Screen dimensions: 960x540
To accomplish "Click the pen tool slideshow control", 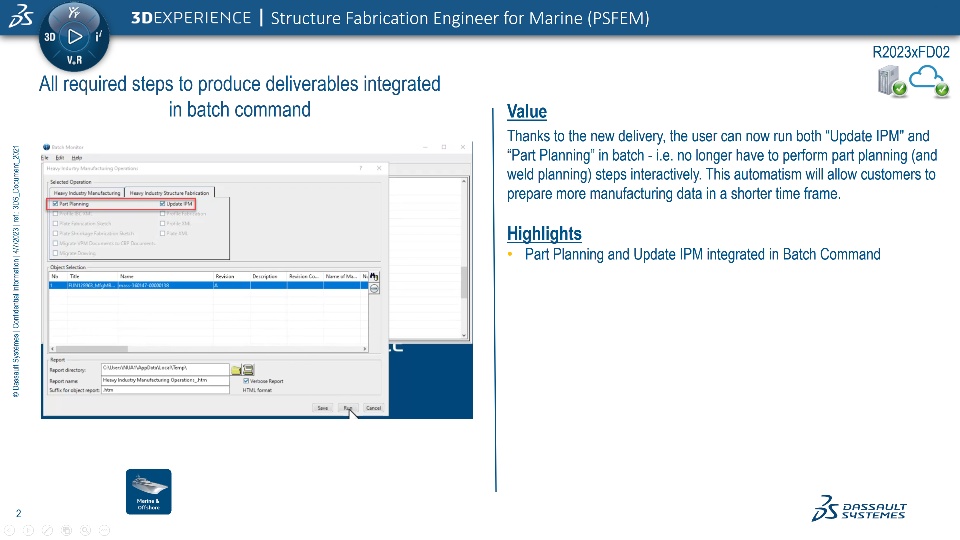I will point(47,530).
